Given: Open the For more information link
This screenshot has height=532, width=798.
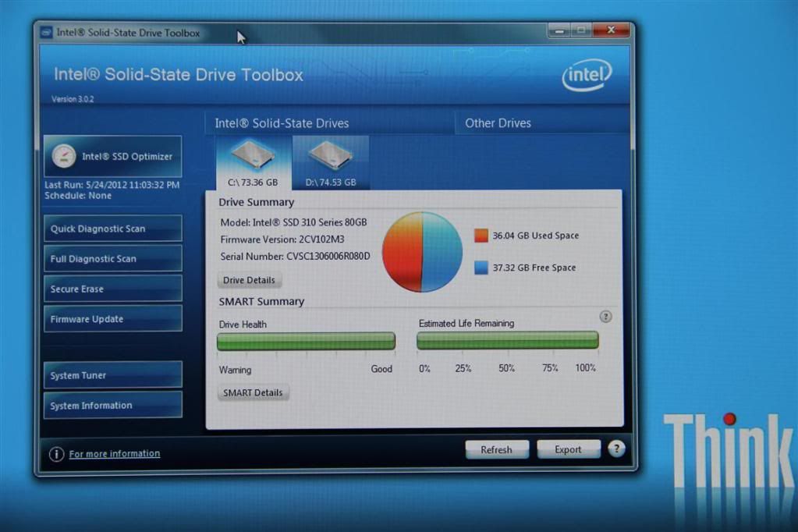Looking at the screenshot, I should click(x=115, y=454).
